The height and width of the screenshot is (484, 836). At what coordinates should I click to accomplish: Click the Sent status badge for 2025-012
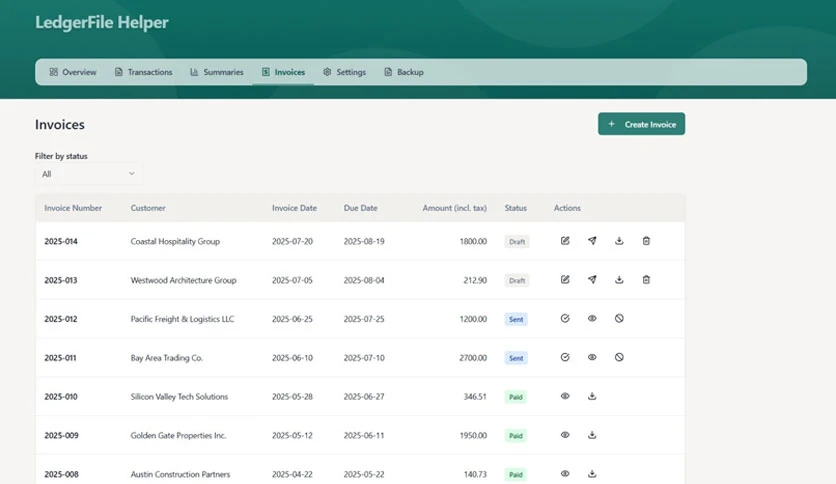[516, 319]
